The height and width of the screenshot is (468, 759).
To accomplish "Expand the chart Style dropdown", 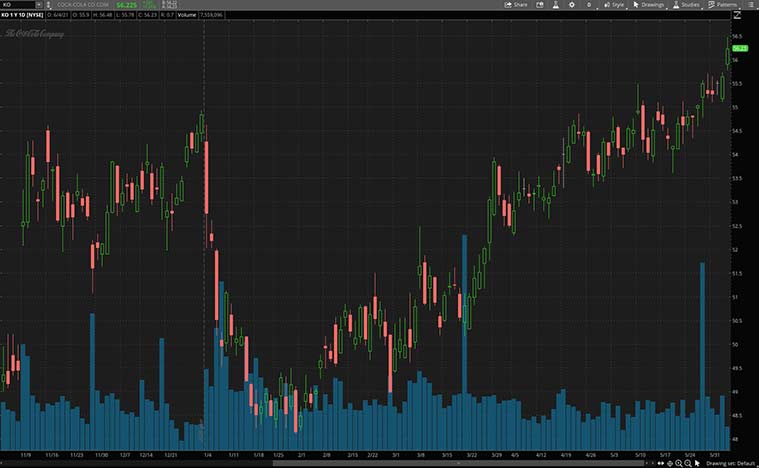I will [614, 5].
